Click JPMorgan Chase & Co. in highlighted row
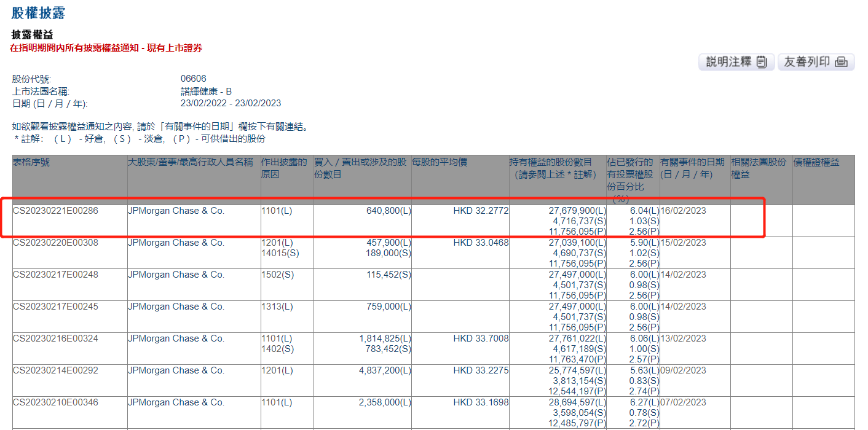This screenshot has width=868, height=430. coord(176,211)
